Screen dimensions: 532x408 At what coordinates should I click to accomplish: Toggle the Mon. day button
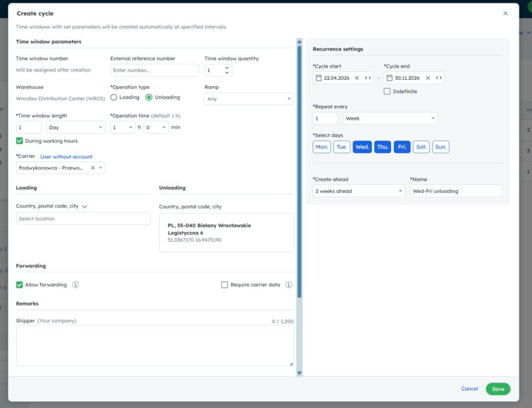click(322, 147)
